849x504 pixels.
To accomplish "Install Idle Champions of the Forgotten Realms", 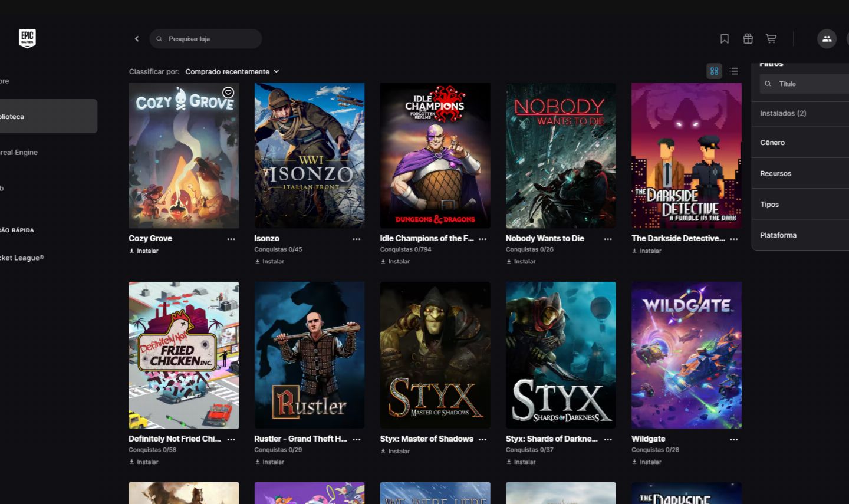I will (x=395, y=262).
